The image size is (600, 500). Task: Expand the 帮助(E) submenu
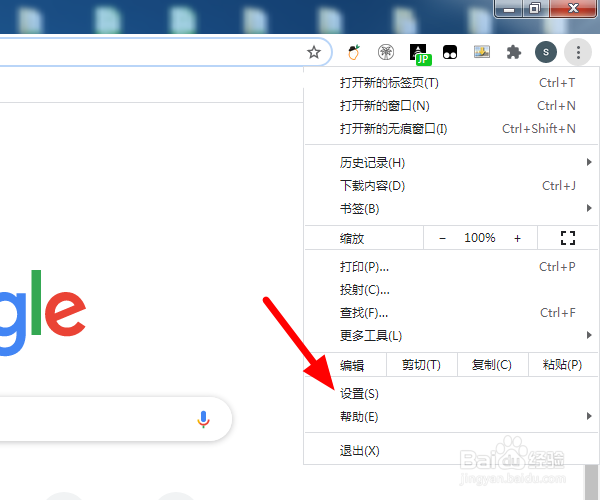pyautogui.click(x=451, y=416)
